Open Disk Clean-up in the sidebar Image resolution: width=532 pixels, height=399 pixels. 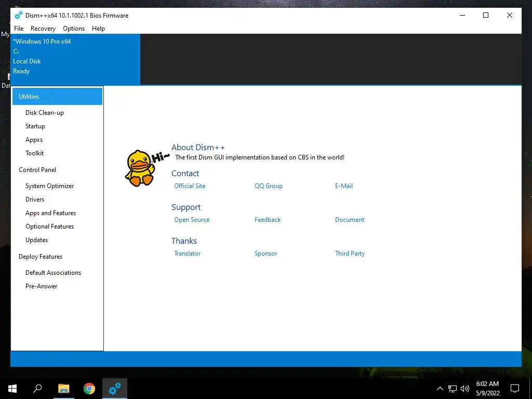tap(45, 113)
